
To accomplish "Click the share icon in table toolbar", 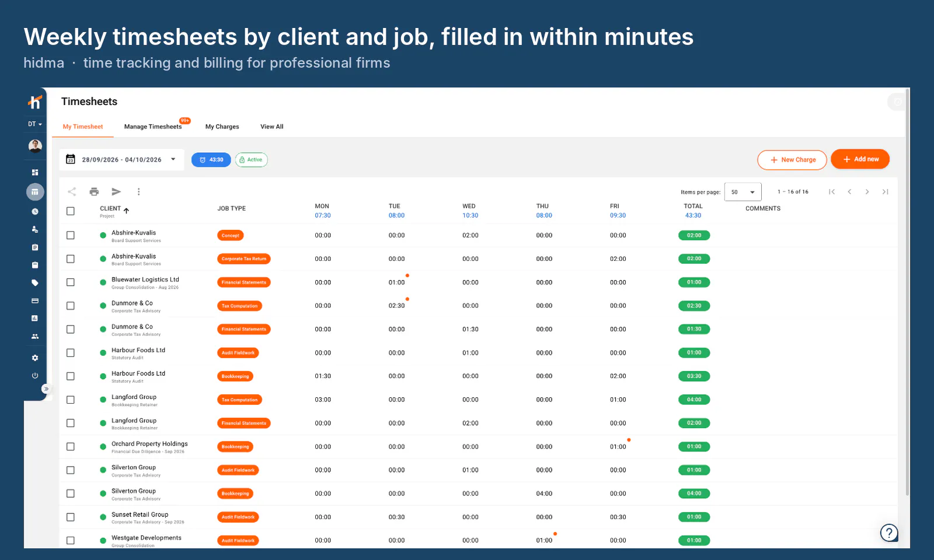I will [x=72, y=191].
